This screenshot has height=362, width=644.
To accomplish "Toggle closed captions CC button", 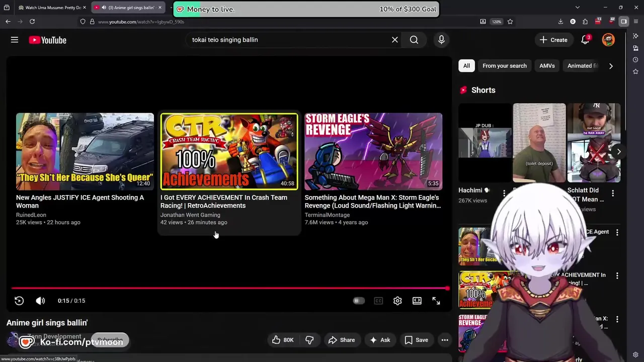I will click(378, 301).
